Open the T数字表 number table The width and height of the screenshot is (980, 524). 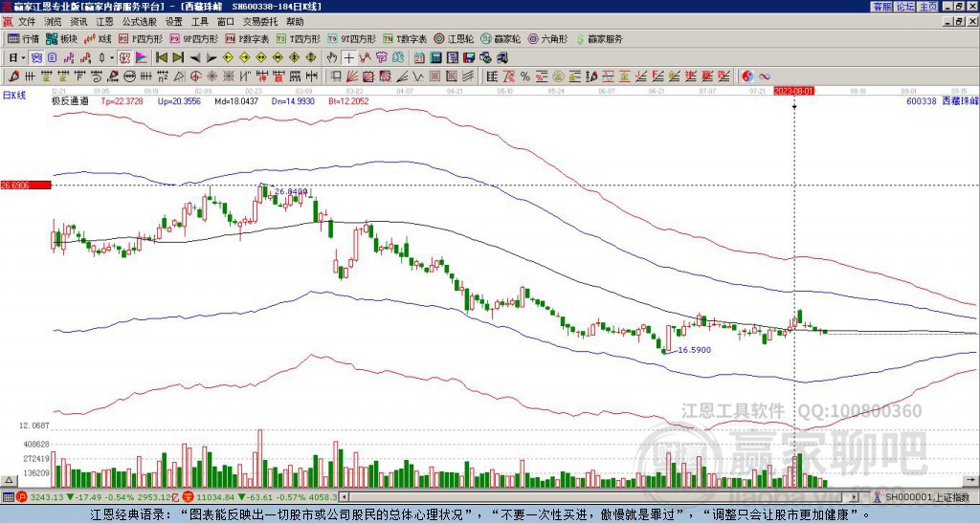[x=405, y=38]
